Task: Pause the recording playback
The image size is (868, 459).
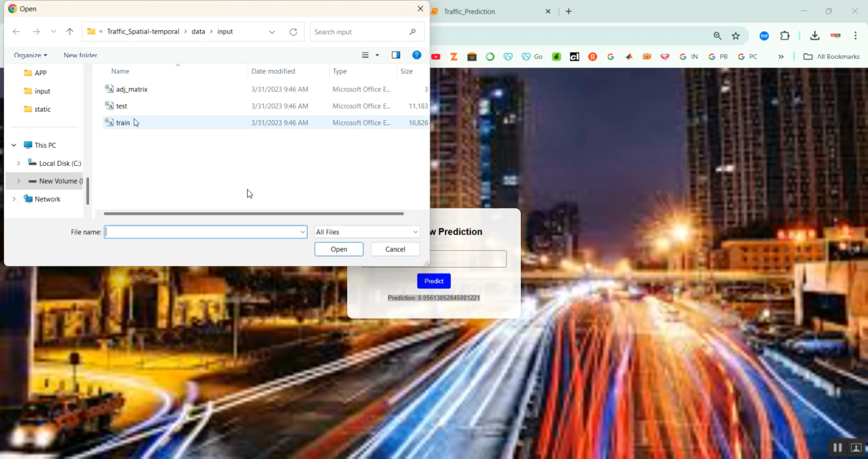Action: (837, 447)
